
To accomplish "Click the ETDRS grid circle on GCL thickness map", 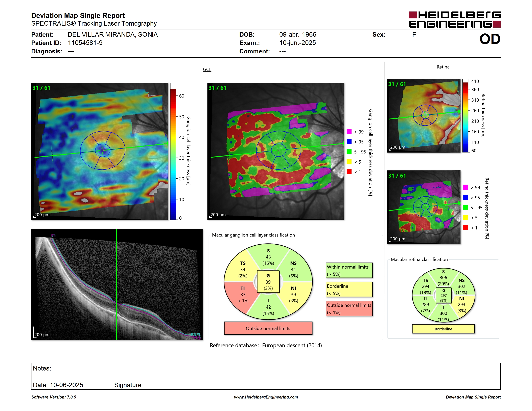I will [x=103, y=150].
